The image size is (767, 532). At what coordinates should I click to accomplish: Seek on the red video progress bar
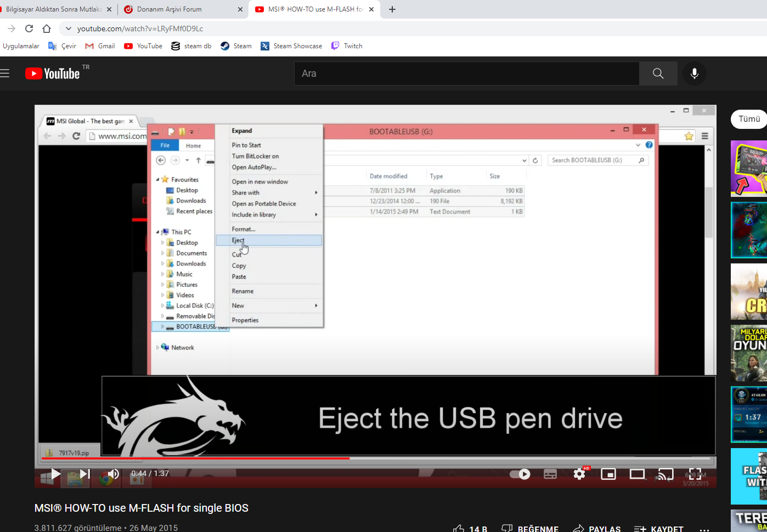tap(376, 458)
